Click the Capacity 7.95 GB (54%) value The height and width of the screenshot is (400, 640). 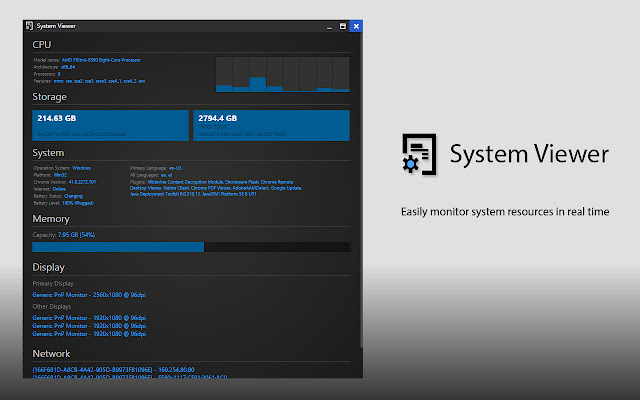[76, 235]
